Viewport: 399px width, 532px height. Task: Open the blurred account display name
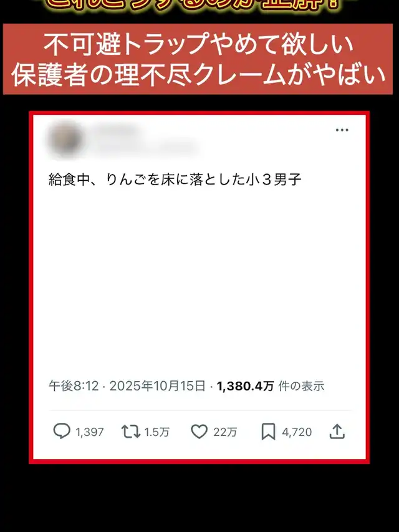[117, 130]
